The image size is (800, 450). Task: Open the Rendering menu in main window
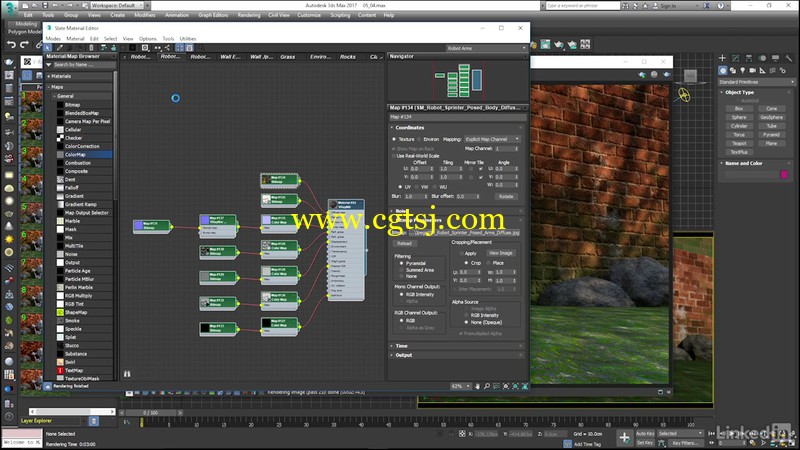pyautogui.click(x=248, y=15)
